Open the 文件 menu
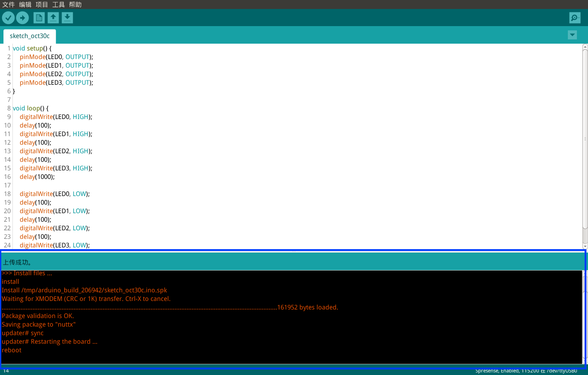This screenshot has height=375, width=588. [x=9, y=4]
